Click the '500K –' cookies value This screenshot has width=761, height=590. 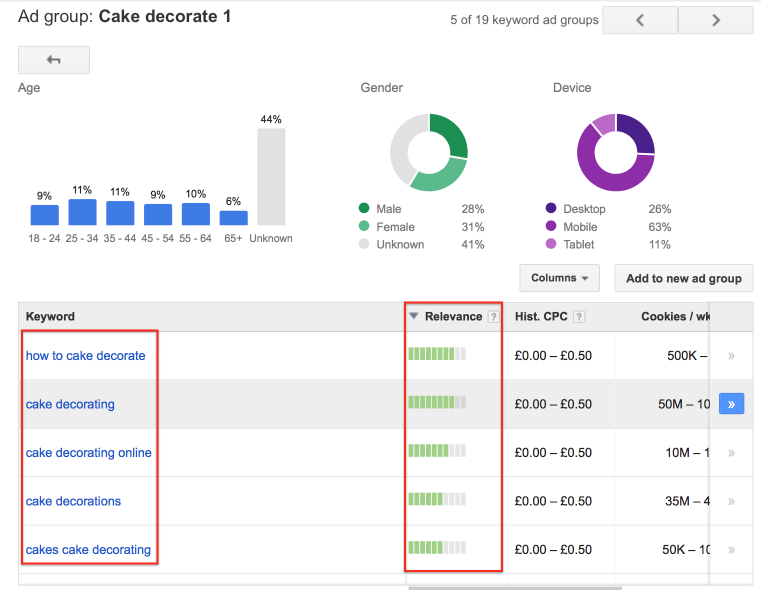687,356
